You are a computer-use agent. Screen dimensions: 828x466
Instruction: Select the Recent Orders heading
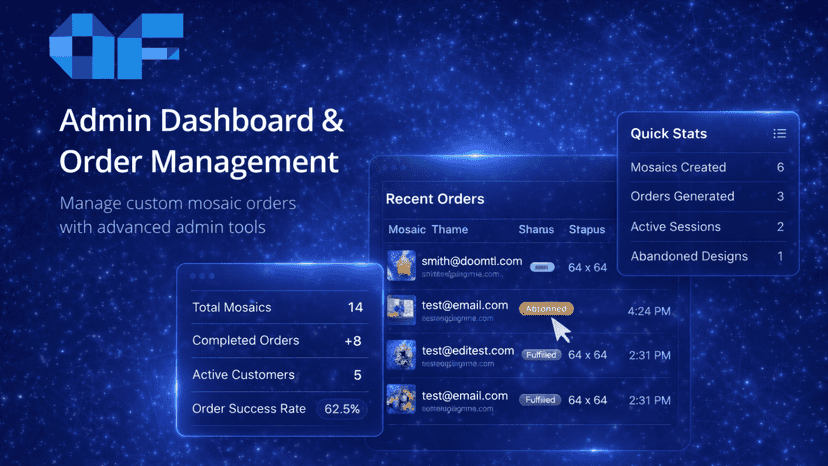coord(435,199)
